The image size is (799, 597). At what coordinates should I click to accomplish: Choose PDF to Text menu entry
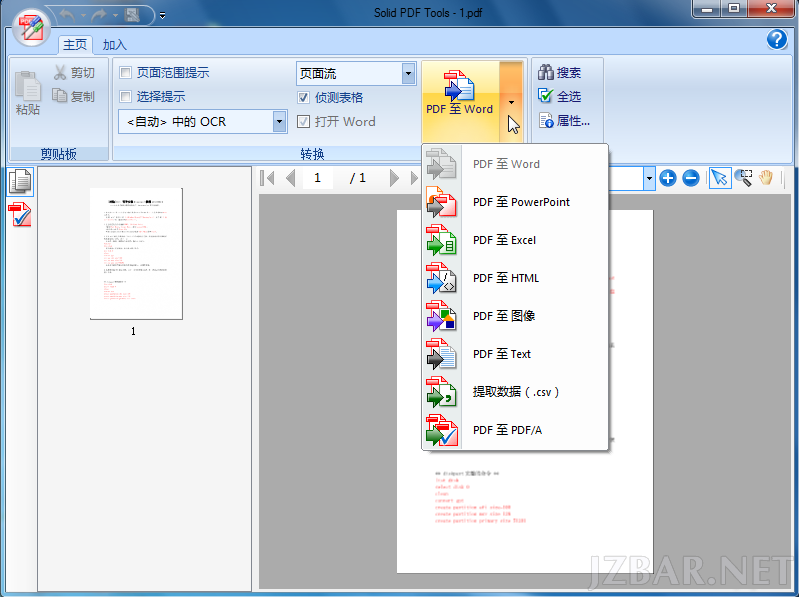coord(515,354)
